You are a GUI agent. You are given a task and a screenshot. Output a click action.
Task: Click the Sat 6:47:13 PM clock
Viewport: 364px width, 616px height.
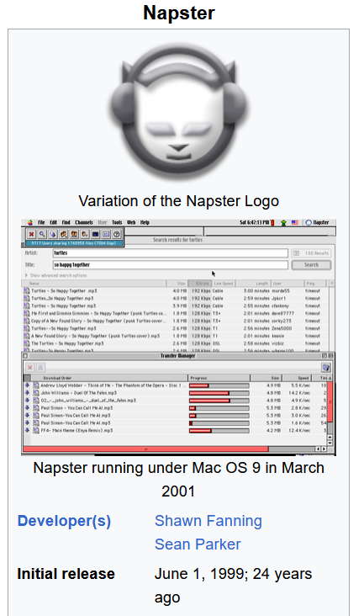pos(254,222)
